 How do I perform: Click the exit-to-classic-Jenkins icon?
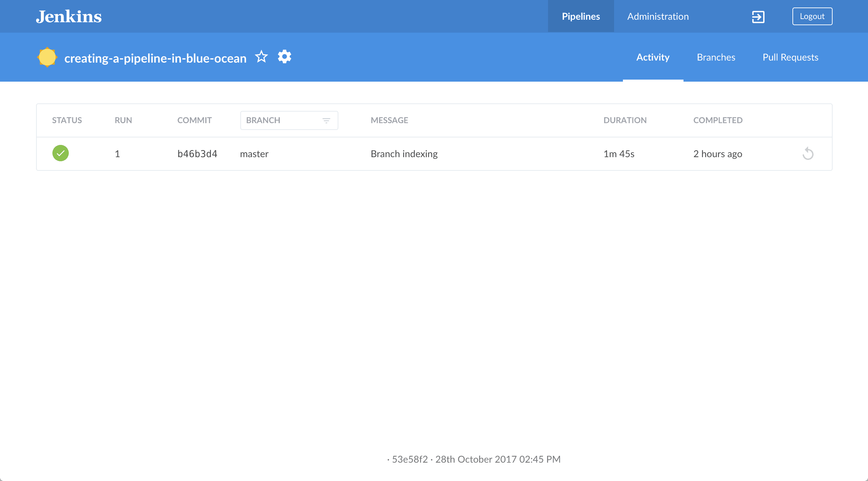click(758, 16)
